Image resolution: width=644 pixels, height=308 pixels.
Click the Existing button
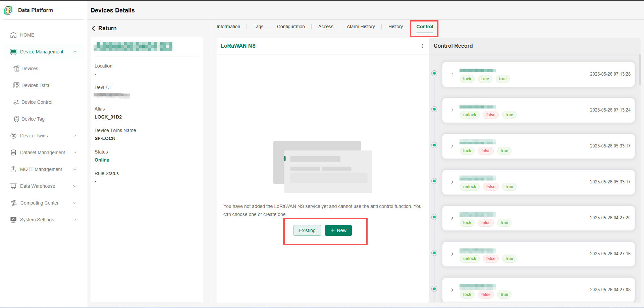[307, 230]
